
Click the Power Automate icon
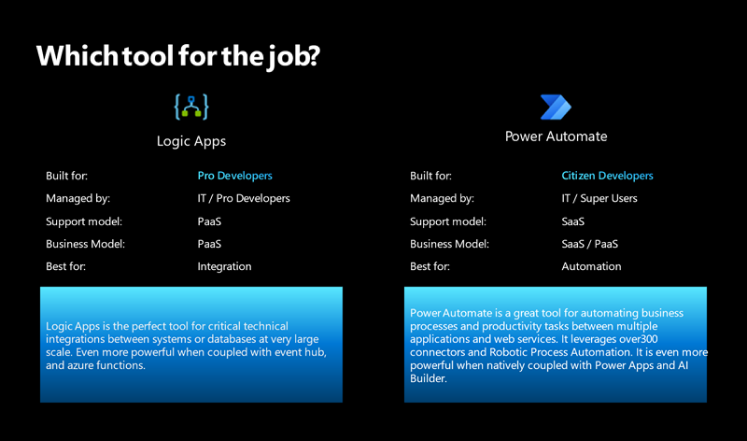pyautogui.click(x=555, y=107)
